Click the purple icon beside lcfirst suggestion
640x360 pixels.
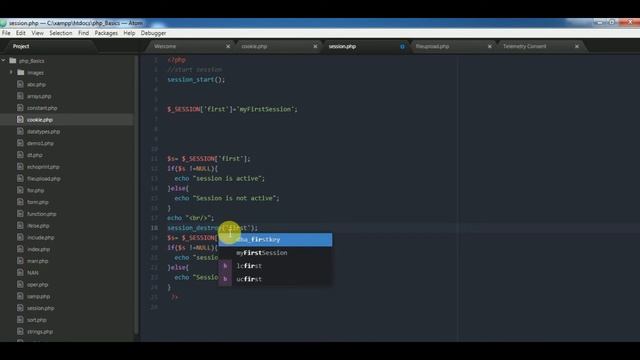225,266
